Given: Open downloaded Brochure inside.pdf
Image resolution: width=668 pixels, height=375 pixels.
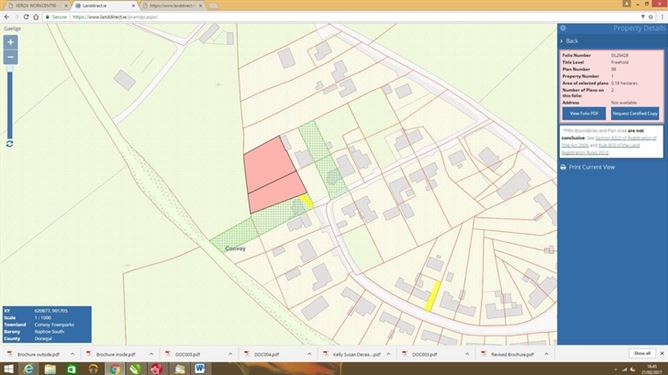Looking at the screenshot, I should (x=115, y=354).
